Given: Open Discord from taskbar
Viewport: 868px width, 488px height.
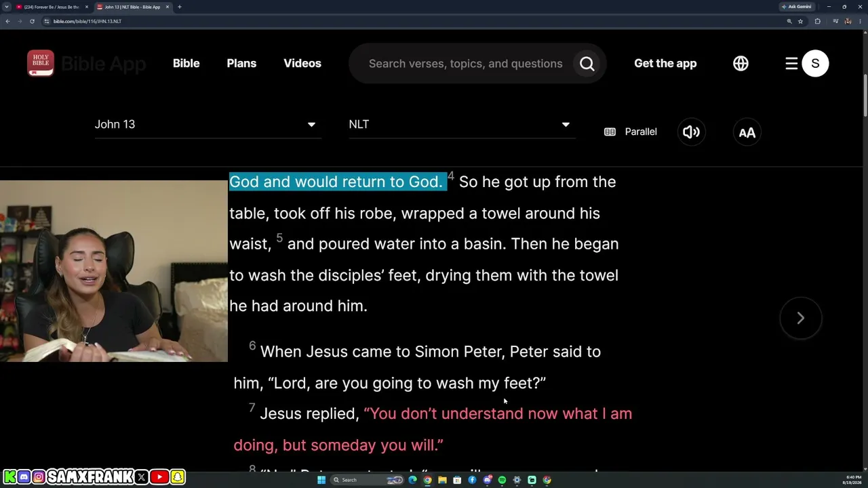Looking at the screenshot, I should pos(487,480).
